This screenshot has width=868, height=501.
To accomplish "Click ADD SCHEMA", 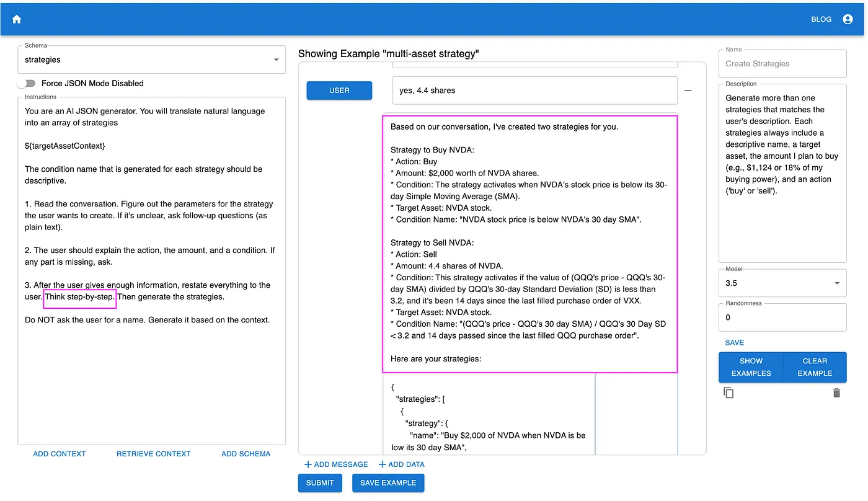I will click(246, 454).
